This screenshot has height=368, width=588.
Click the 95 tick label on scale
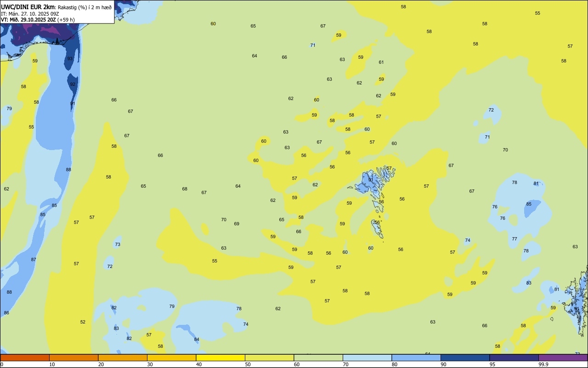point(492,364)
